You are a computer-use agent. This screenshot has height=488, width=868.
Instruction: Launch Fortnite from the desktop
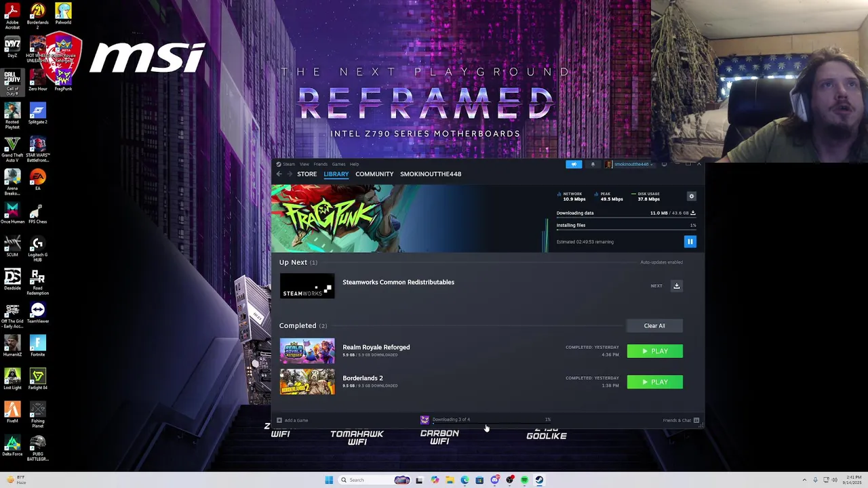click(37, 346)
